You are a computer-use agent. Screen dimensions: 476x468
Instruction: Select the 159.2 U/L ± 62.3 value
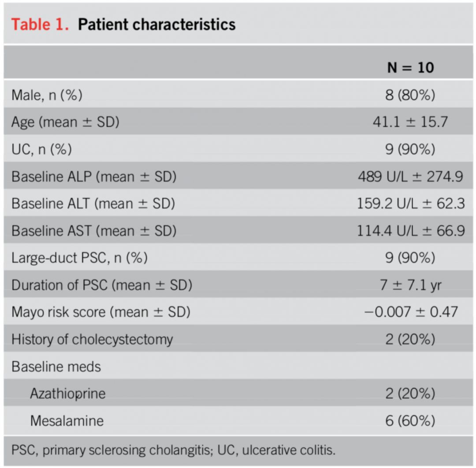click(410, 204)
